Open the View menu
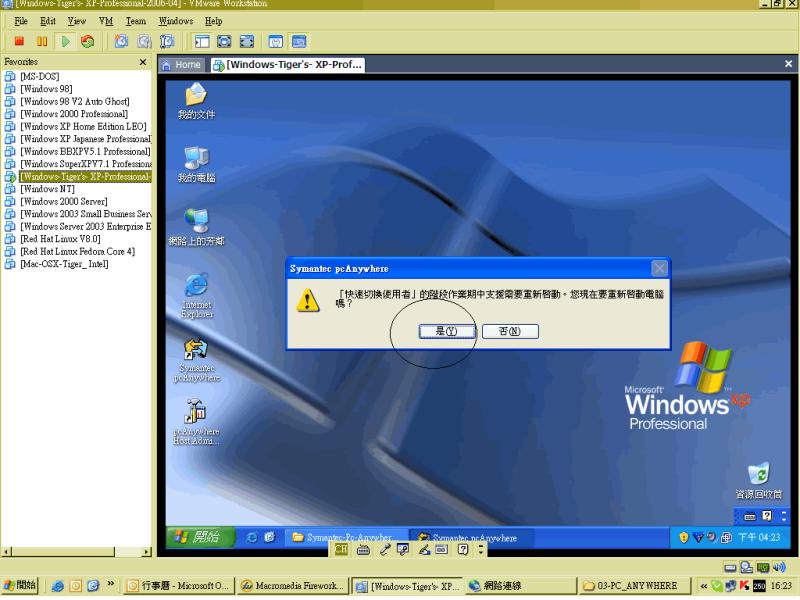Viewport: 800px width, 600px height. (77, 21)
